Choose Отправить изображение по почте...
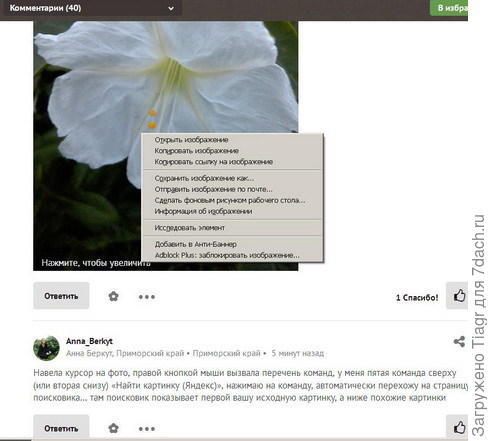The image size is (488, 441). tap(213, 189)
